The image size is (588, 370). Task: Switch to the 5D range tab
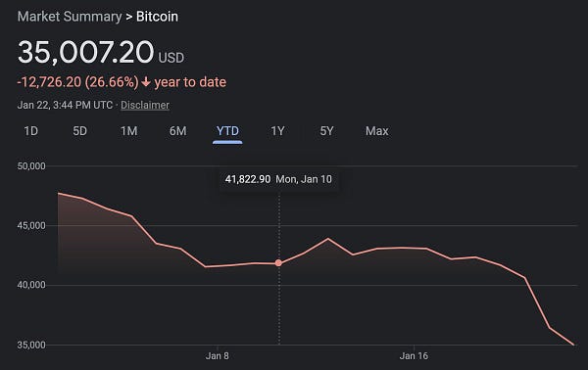(x=79, y=131)
